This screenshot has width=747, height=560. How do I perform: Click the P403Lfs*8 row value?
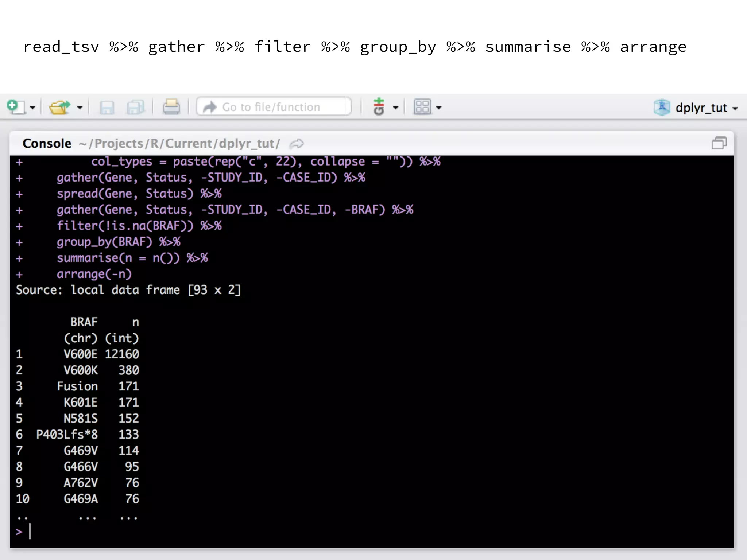(x=67, y=434)
